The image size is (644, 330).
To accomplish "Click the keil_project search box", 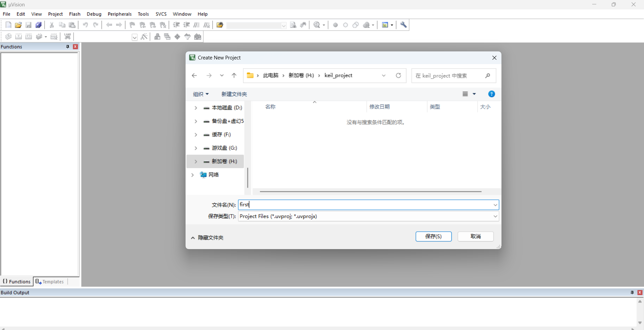I will click(x=453, y=76).
